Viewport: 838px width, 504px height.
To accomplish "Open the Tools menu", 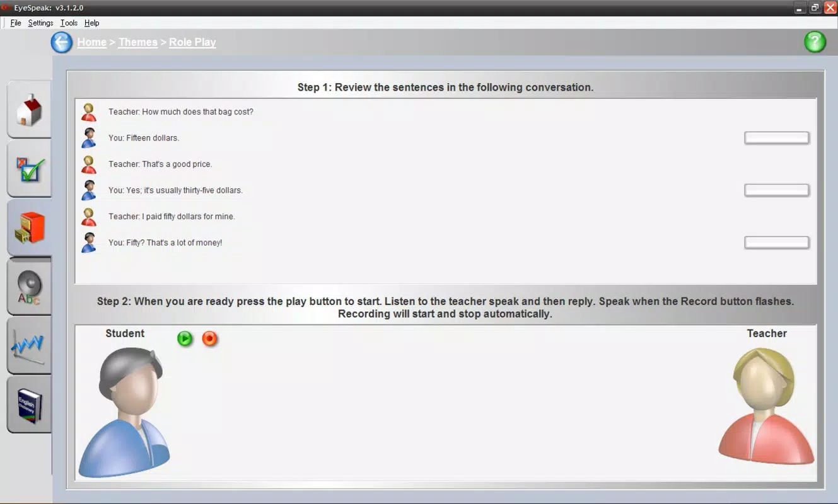I will (x=69, y=23).
